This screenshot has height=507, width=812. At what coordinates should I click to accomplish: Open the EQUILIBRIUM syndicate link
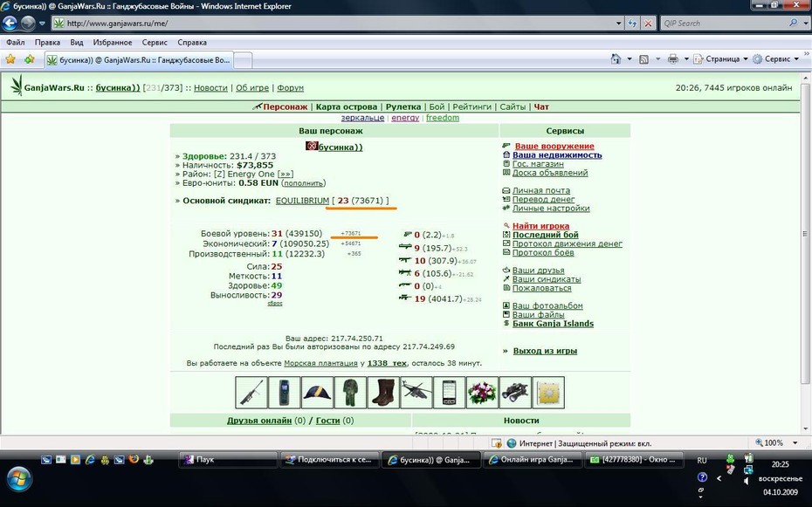tap(302, 201)
